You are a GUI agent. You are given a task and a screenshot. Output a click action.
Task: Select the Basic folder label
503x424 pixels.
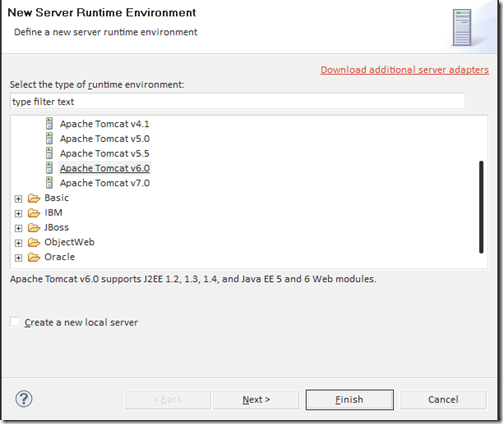click(56, 198)
